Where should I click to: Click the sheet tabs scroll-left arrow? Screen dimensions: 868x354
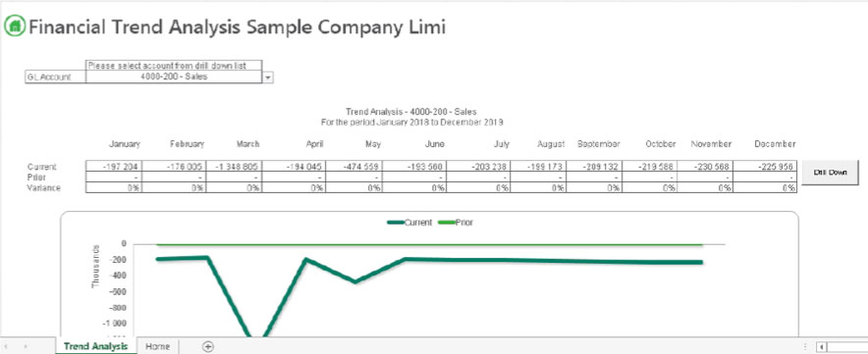coord(8,346)
